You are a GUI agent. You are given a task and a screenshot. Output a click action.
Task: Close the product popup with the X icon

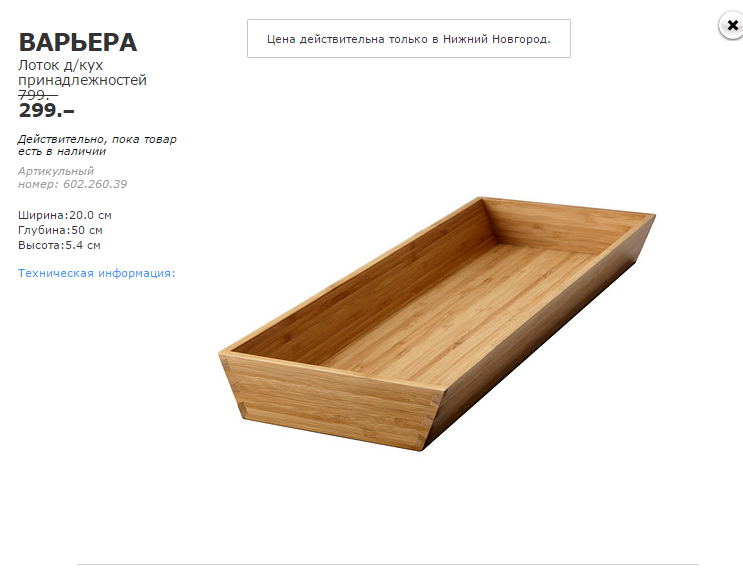coord(731,26)
